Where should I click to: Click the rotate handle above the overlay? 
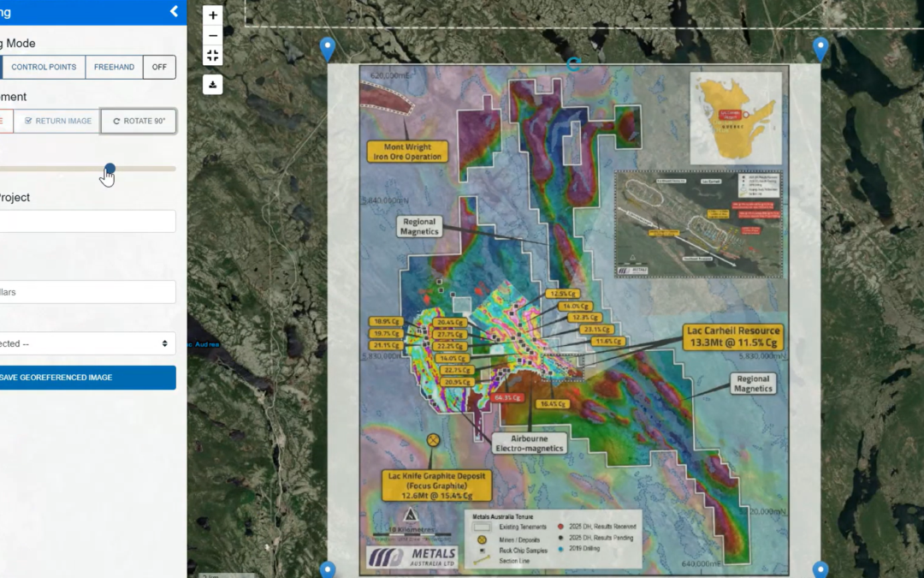[x=573, y=64]
